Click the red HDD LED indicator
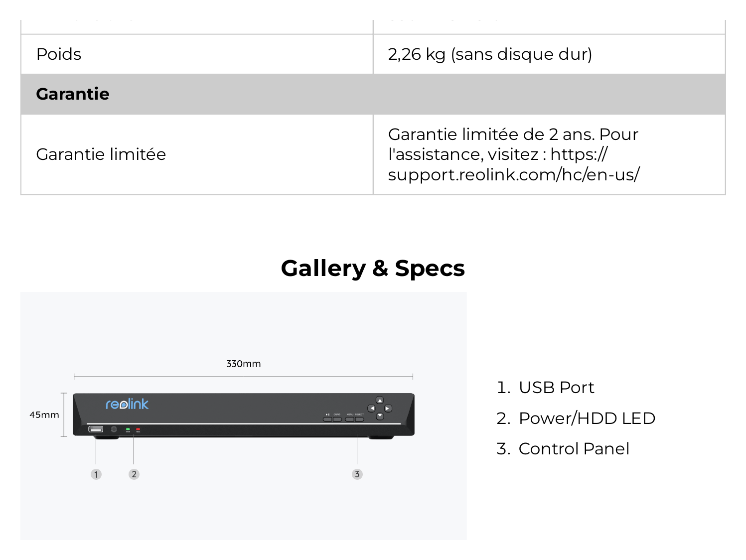 138,429
